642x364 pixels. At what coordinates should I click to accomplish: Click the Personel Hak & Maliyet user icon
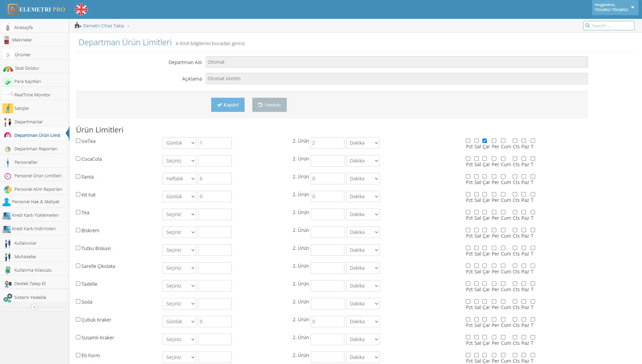(x=6, y=202)
